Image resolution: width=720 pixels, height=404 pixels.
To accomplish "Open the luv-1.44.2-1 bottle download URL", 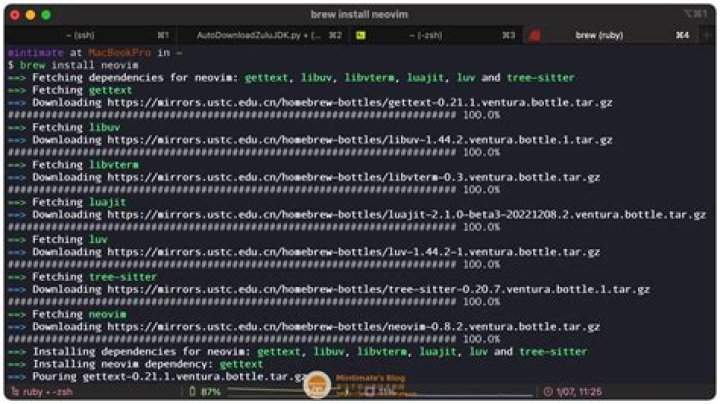I will [354, 252].
